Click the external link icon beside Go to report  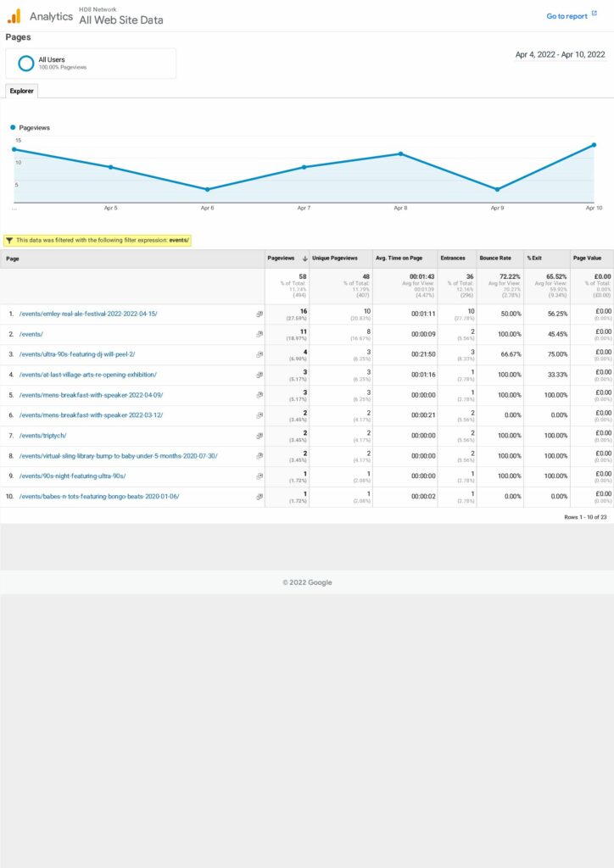[594, 14]
